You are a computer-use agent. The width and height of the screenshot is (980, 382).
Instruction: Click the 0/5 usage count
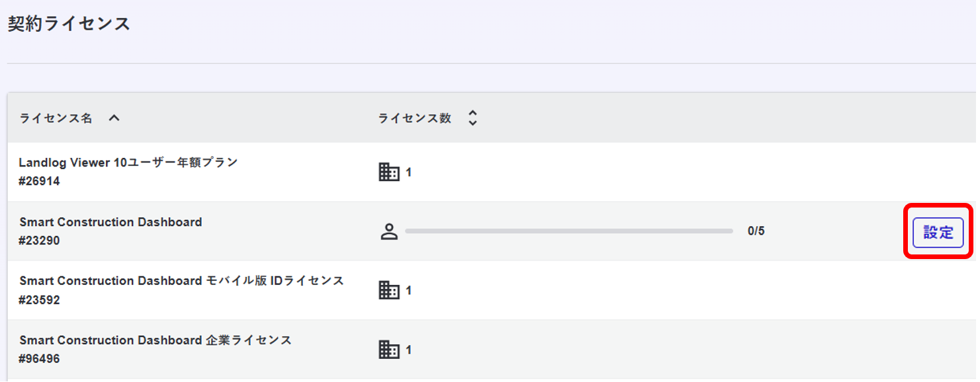pos(756,231)
